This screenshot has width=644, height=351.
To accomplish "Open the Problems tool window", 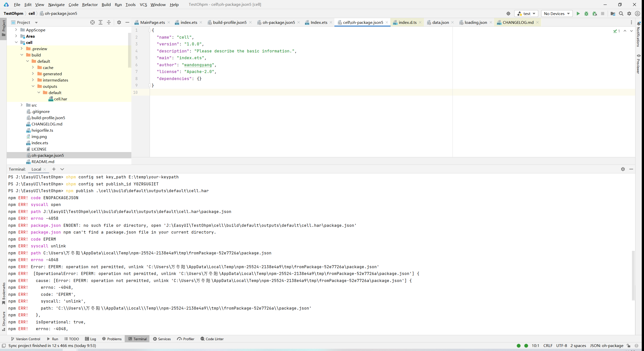I will pyautogui.click(x=112, y=339).
